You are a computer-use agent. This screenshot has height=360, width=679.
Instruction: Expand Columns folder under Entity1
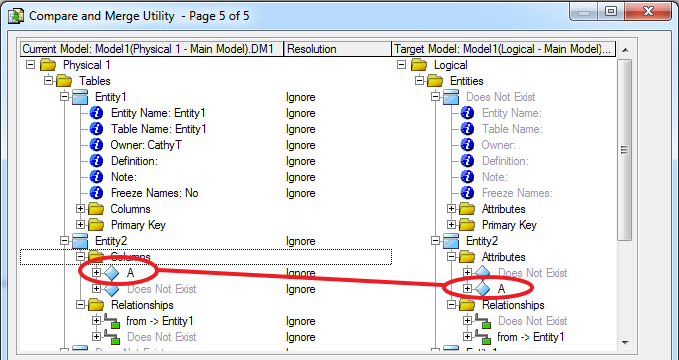pyautogui.click(x=80, y=209)
